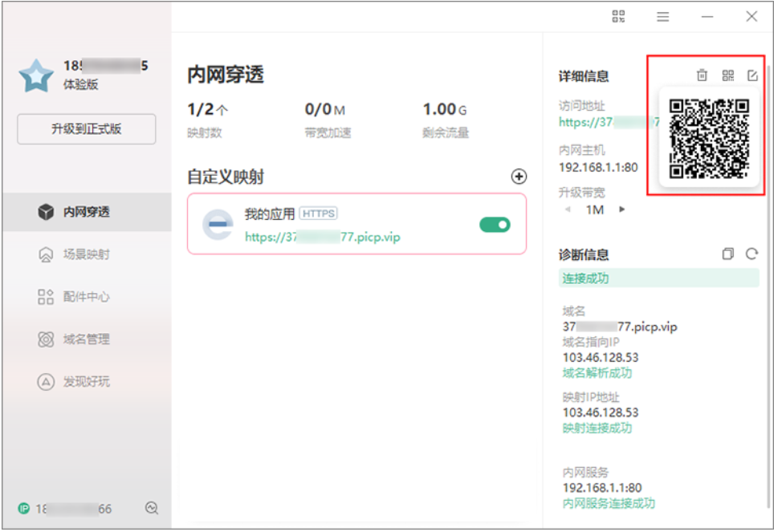The image size is (774, 532).
Task: Toggle the 我的应用 mapping switch off
Action: pyautogui.click(x=495, y=225)
